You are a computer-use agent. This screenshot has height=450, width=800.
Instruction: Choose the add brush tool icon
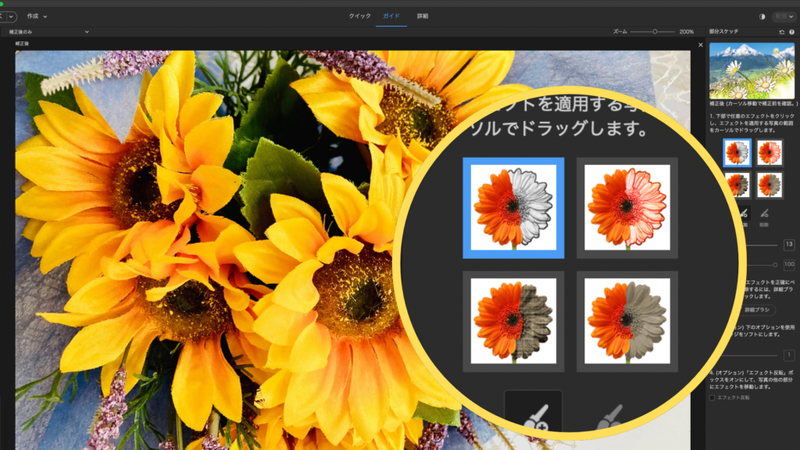tap(743, 213)
